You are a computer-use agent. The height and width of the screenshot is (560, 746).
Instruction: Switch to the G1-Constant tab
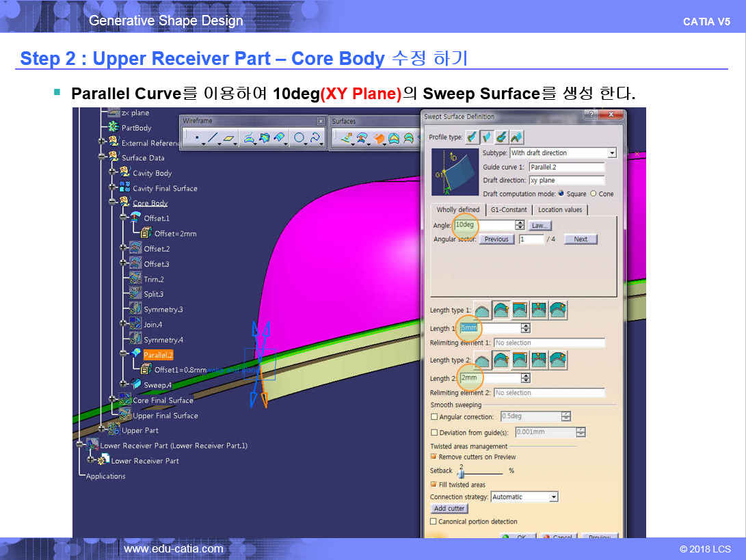pyautogui.click(x=509, y=210)
